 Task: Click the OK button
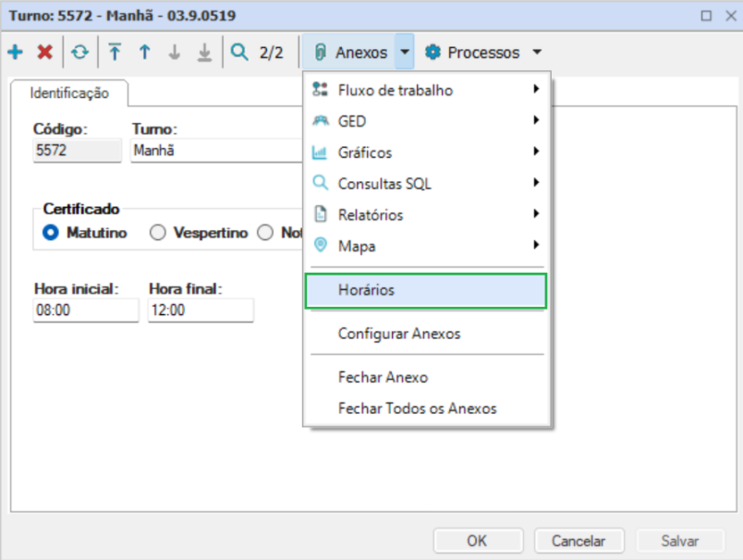(478, 541)
